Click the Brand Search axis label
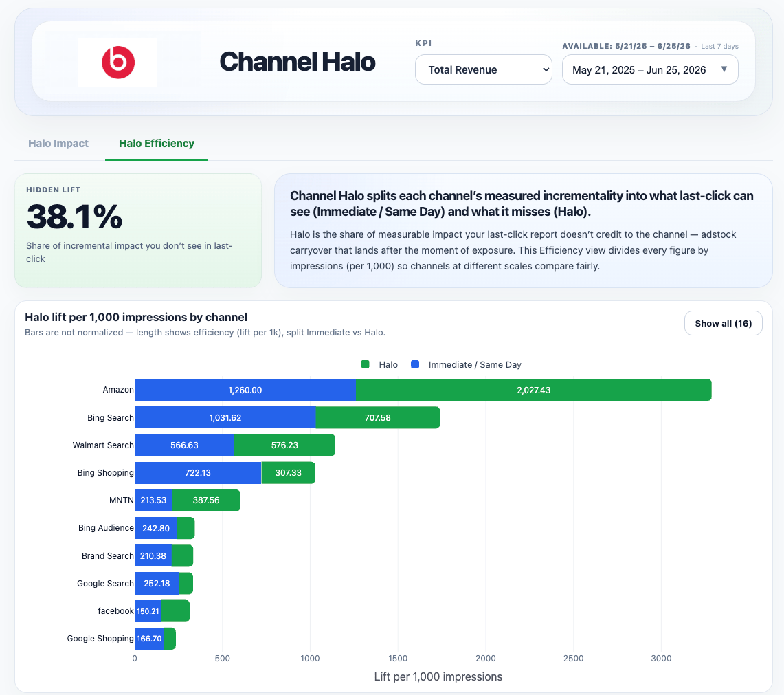The image size is (784, 695). point(107,555)
